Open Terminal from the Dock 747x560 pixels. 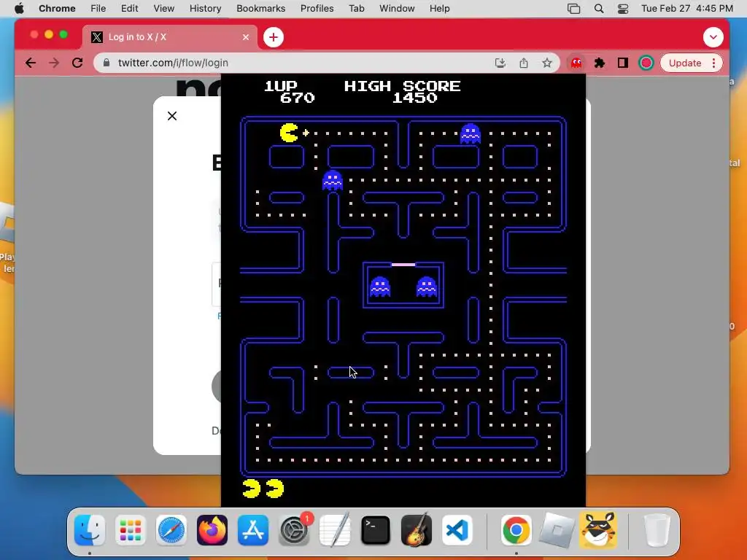pyautogui.click(x=376, y=530)
